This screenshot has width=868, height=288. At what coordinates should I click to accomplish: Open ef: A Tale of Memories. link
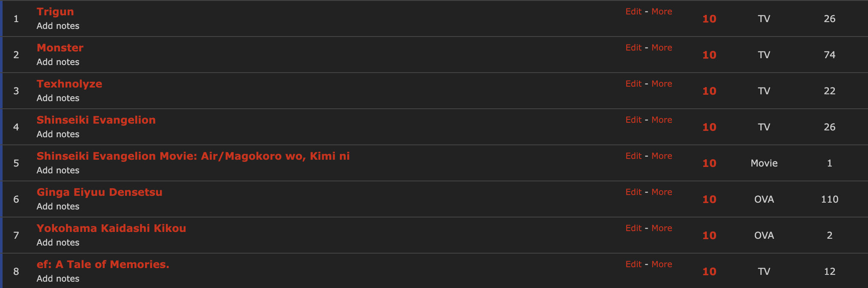pos(103,265)
